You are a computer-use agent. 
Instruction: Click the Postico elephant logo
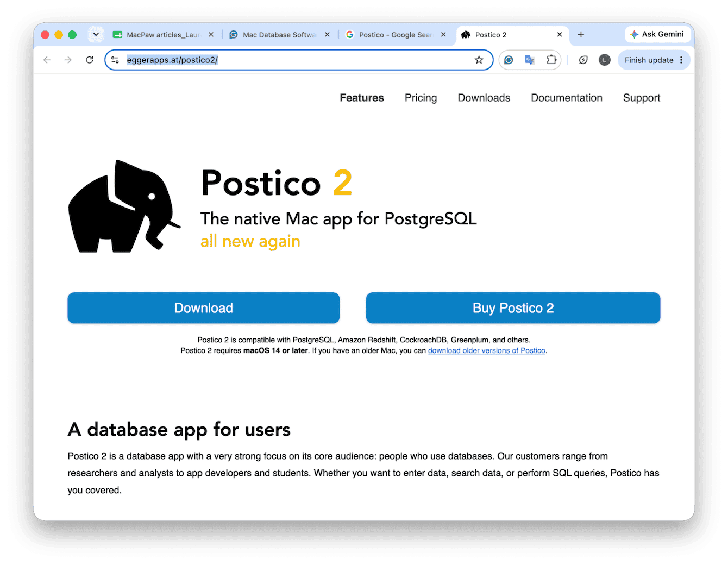click(124, 206)
